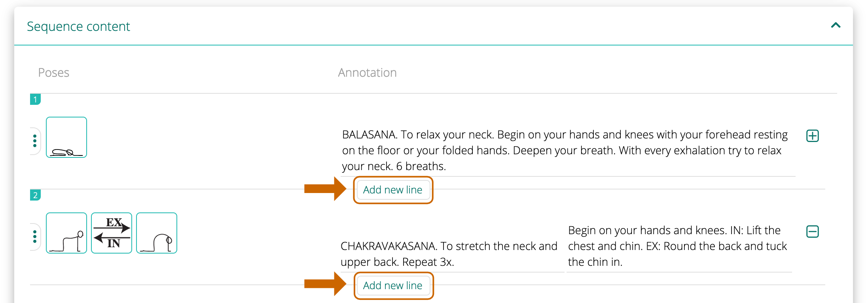Click the EX/IN breathing arrows icon

coord(112,233)
